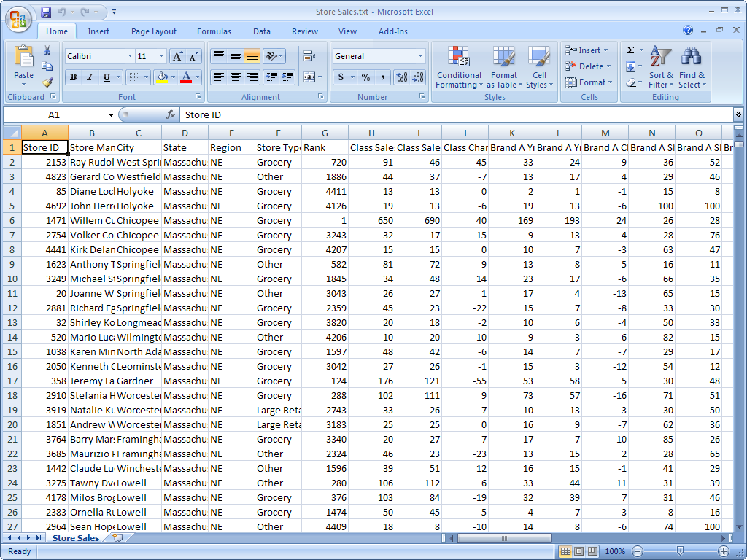Zoom out with the minus button
Screen dimensions: 747x560
(638, 551)
